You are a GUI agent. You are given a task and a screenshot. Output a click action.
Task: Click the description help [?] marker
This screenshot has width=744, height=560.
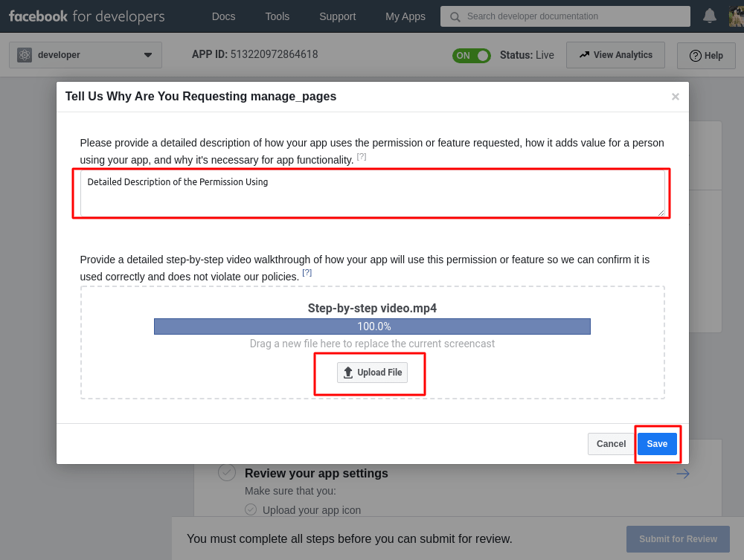coord(362,156)
